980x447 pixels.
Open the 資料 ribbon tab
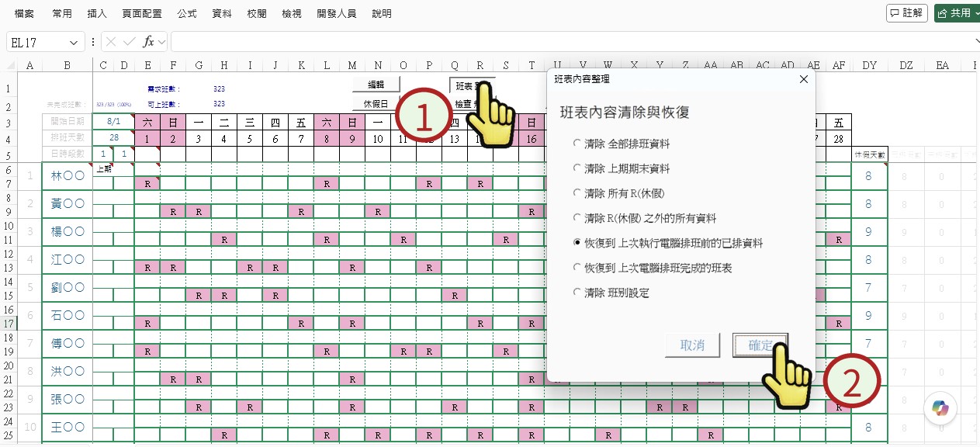point(221,14)
